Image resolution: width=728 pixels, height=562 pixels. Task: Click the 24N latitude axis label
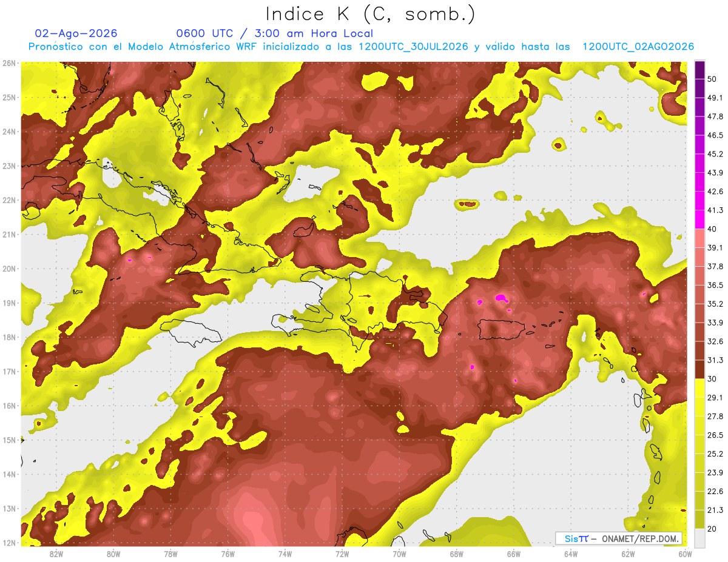8,132
